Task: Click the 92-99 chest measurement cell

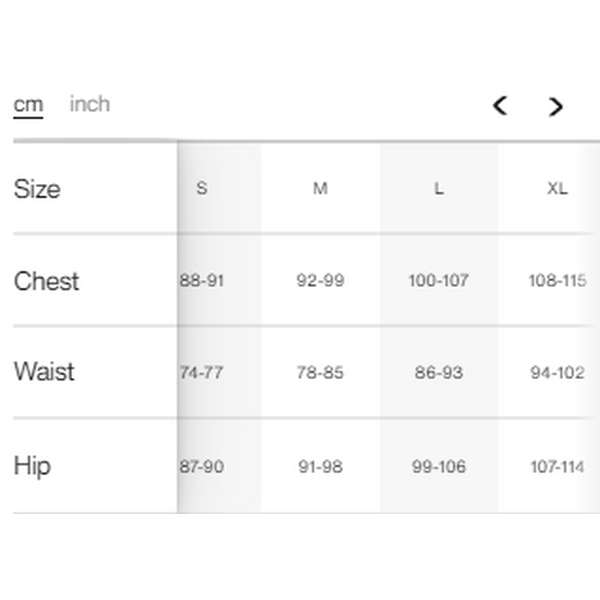Action: click(320, 281)
